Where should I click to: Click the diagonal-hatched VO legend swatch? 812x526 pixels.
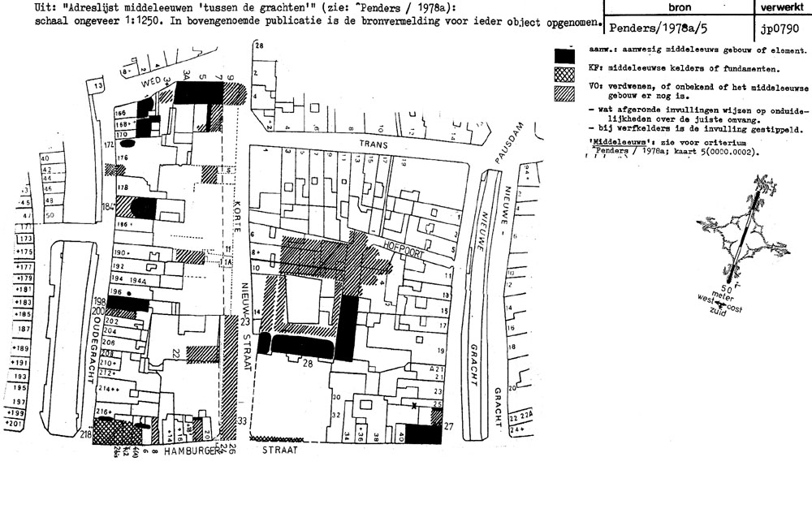pos(561,92)
